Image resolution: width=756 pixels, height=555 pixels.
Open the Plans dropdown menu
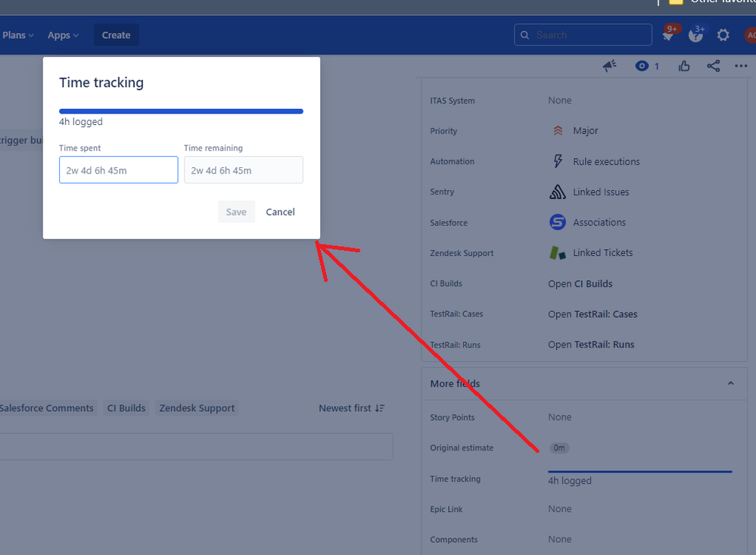point(18,36)
